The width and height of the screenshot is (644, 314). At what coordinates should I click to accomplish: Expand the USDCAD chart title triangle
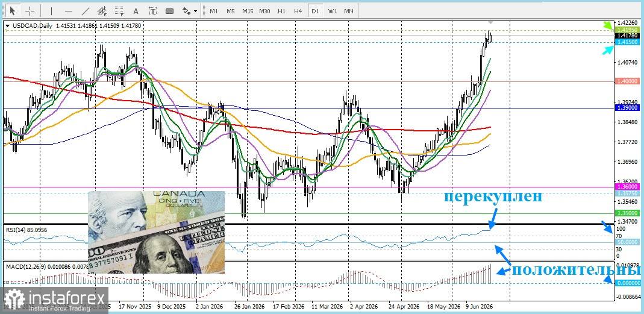[7, 25]
